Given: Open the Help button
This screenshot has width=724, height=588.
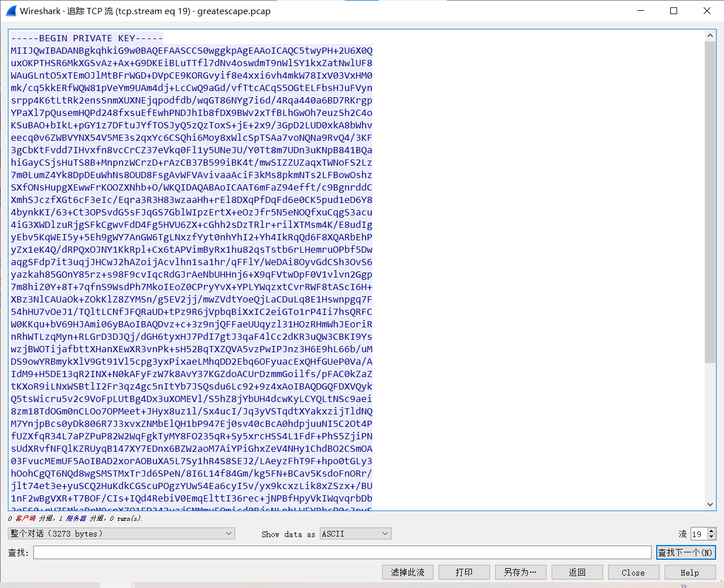Looking at the screenshot, I should point(690,572).
